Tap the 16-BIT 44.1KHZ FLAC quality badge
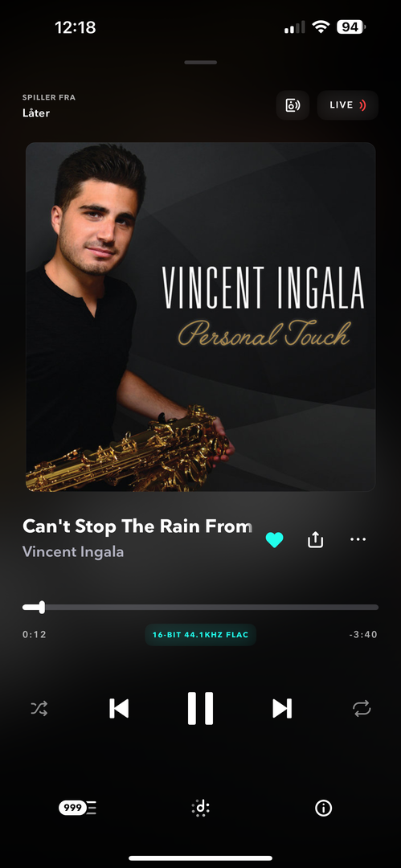This screenshot has width=401, height=868. 201,635
